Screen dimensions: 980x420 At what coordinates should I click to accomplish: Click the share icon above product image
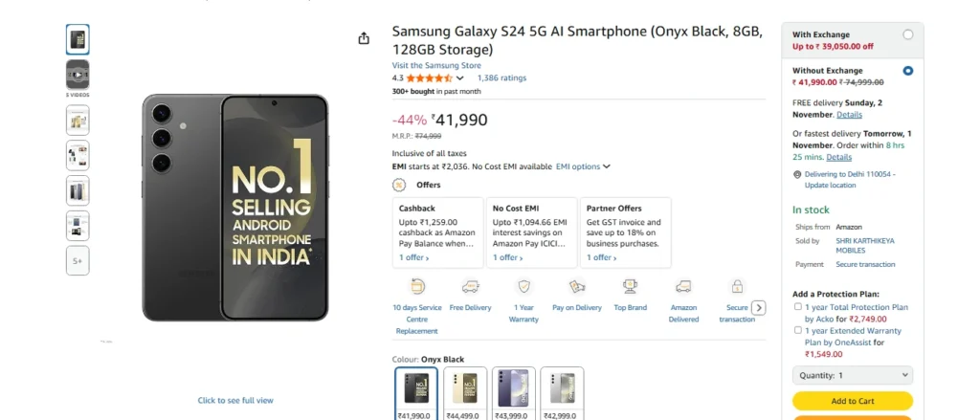tap(364, 38)
